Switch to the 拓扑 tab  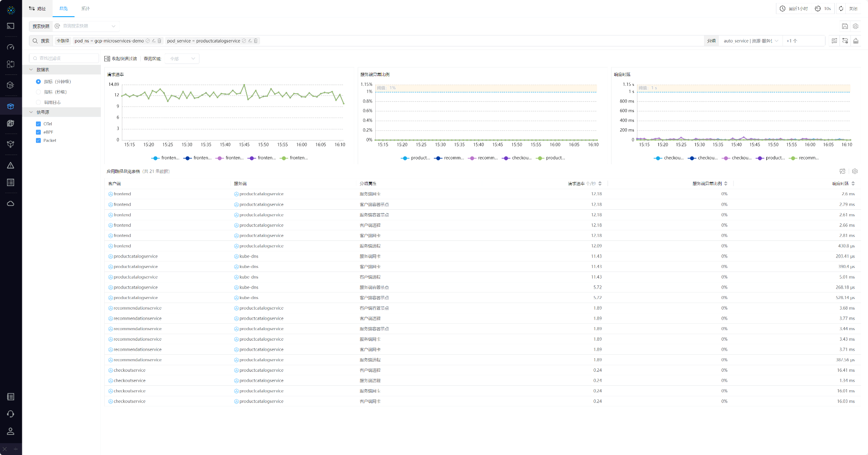coord(85,9)
